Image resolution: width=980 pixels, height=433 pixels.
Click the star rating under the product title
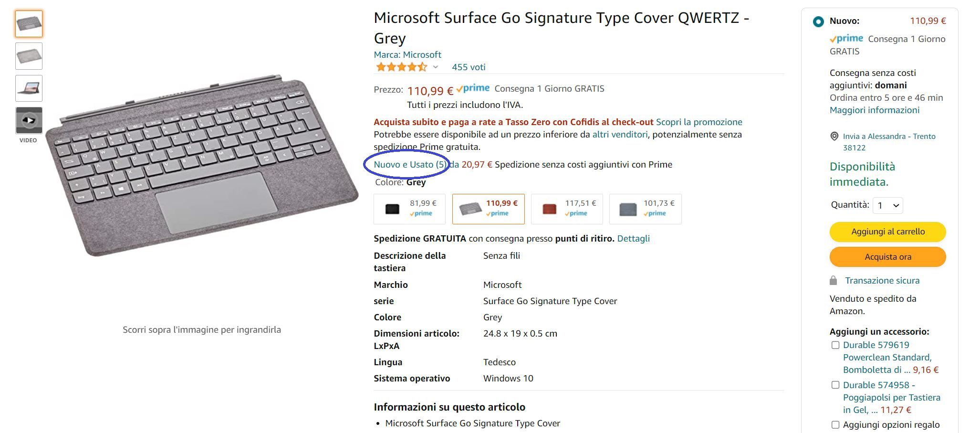click(x=402, y=67)
